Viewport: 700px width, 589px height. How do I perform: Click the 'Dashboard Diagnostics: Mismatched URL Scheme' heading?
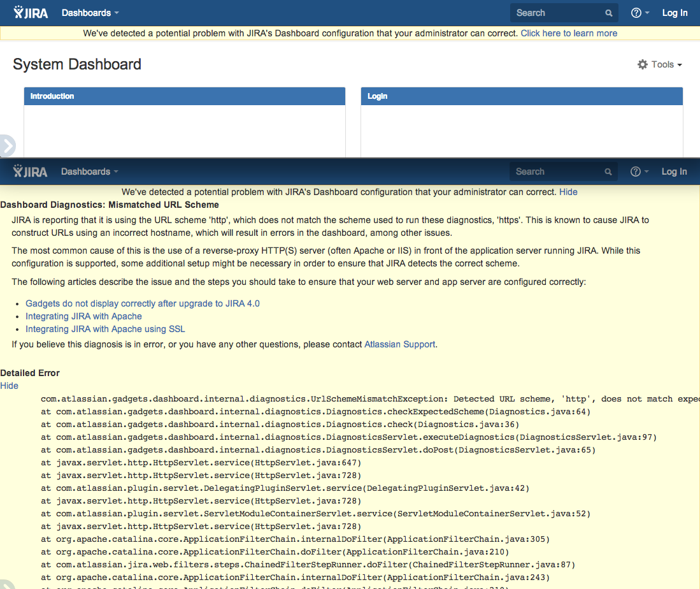click(x=110, y=205)
